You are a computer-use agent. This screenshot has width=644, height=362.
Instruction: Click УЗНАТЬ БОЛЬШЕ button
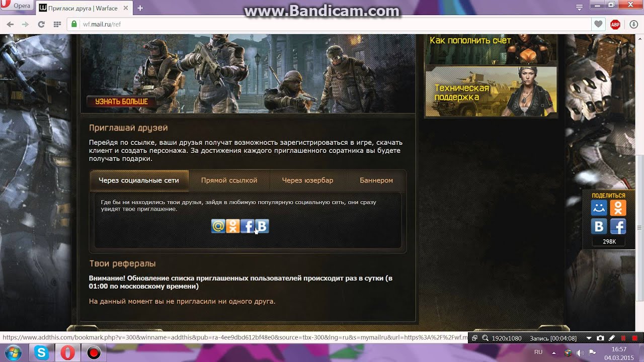pyautogui.click(x=121, y=102)
